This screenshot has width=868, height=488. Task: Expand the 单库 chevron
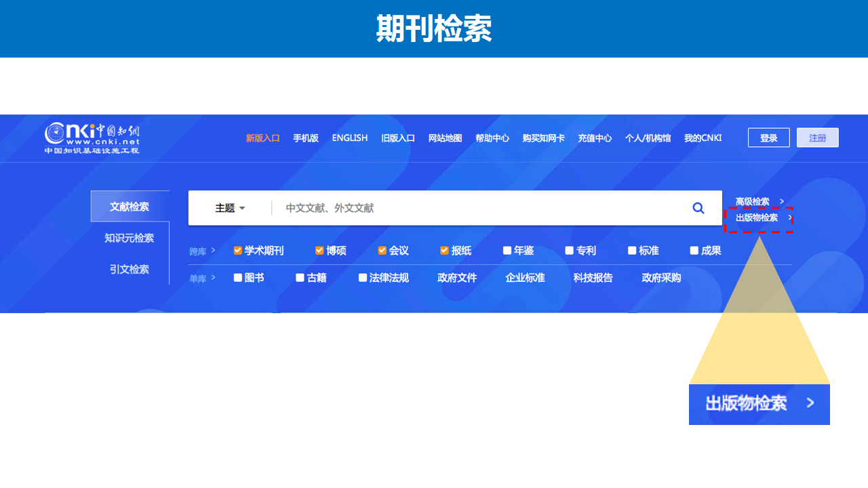point(213,277)
